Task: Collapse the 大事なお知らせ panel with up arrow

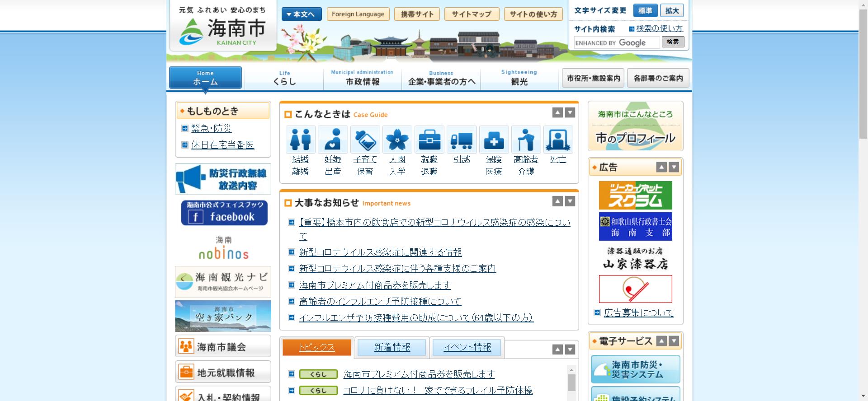Action: coord(557,201)
